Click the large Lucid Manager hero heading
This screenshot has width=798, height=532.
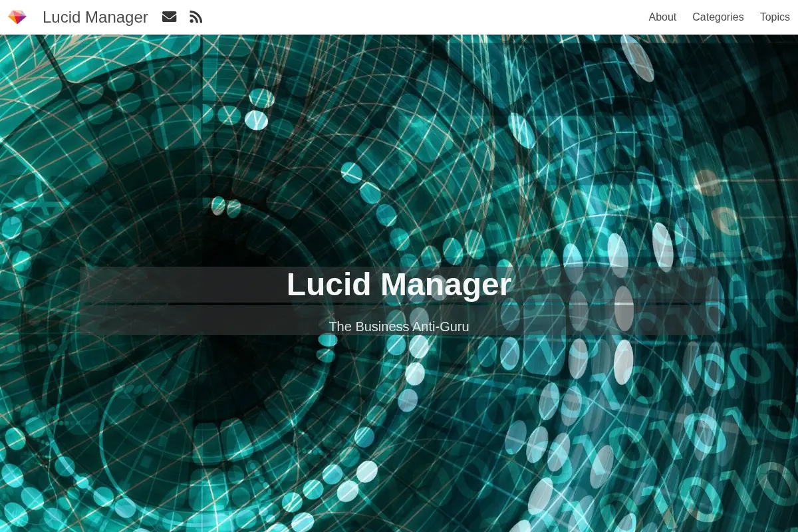tap(399, 285)
